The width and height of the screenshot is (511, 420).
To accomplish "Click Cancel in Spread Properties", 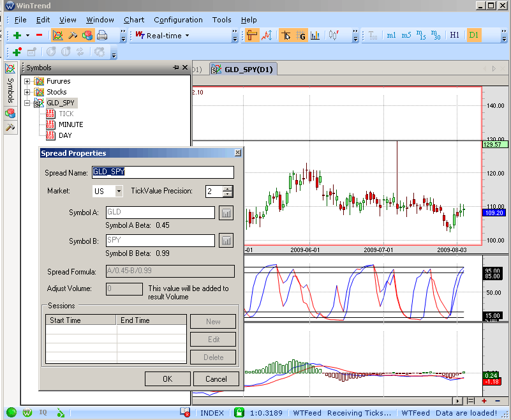I will click(x=216, y=379).
